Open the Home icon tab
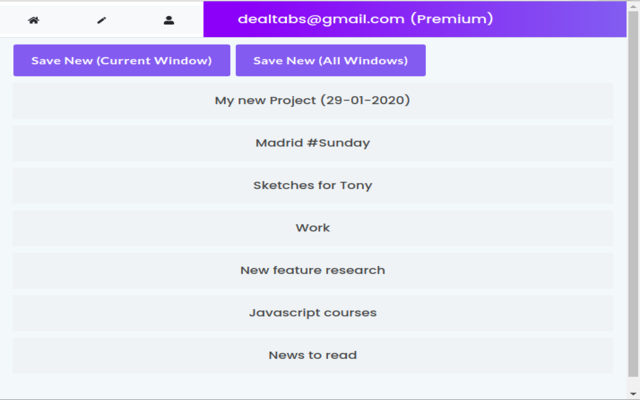640x400 pixels. 34,20
